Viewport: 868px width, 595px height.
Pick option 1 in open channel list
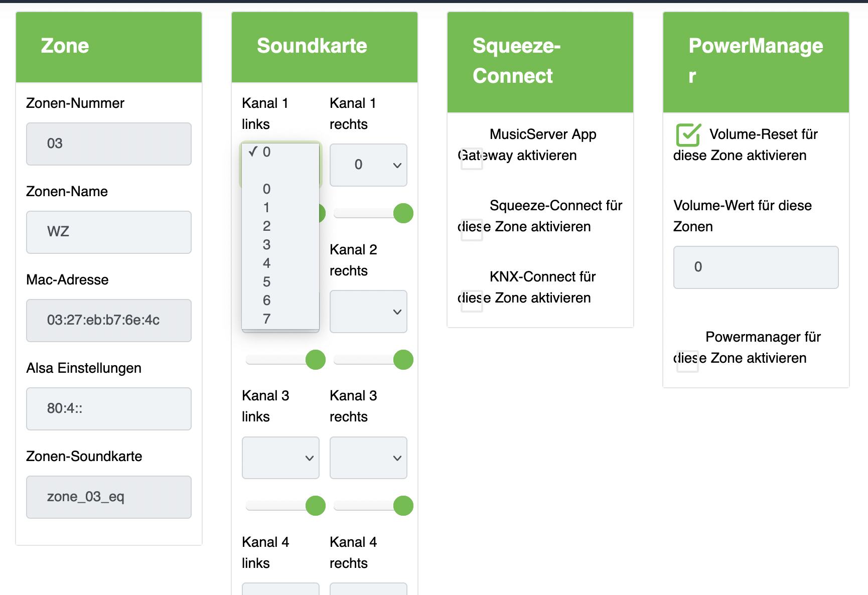tap(267, 208)
